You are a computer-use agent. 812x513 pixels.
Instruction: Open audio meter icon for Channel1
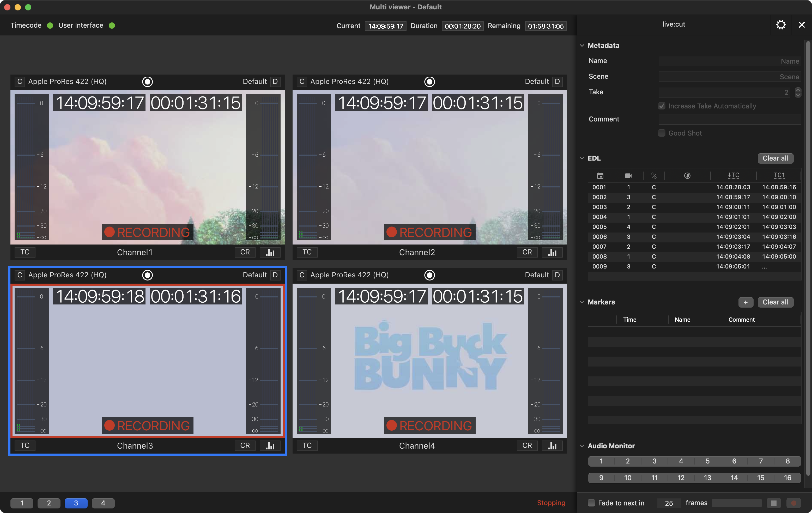point(270,252)
